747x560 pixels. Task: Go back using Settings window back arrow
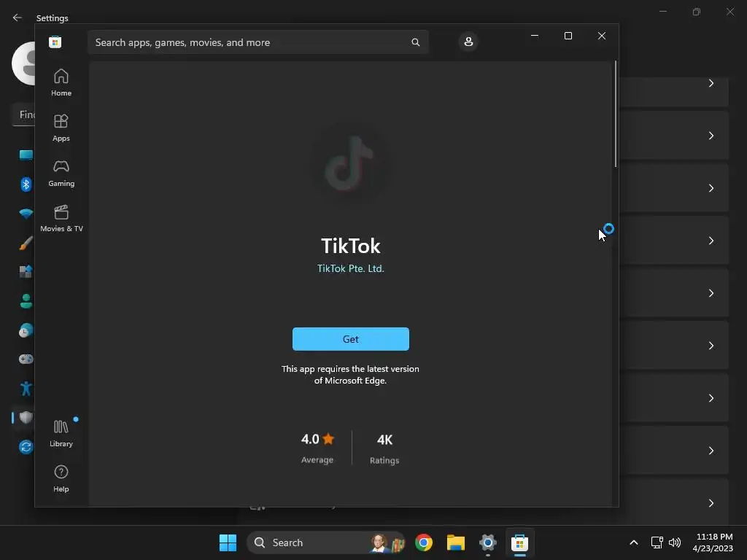18,17
